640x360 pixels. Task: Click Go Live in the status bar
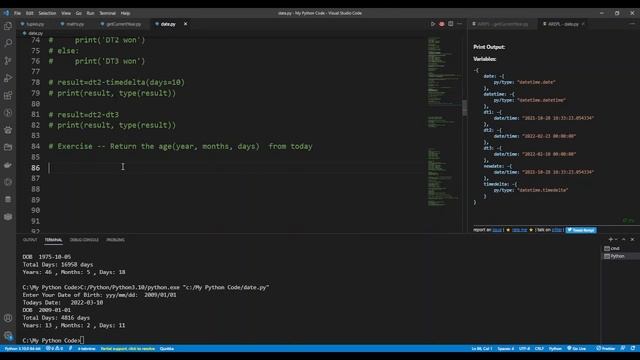[x=577, y=349]
